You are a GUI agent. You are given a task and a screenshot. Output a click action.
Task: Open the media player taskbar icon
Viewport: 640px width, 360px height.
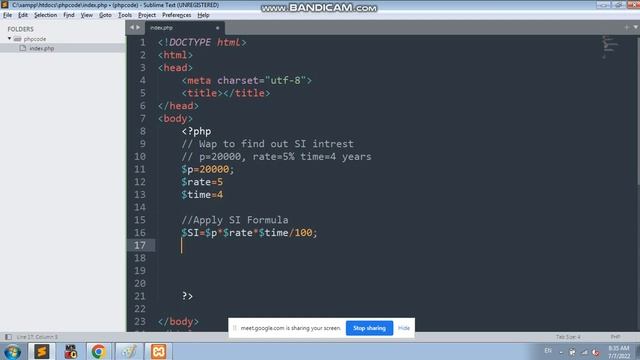coord(71,351)
